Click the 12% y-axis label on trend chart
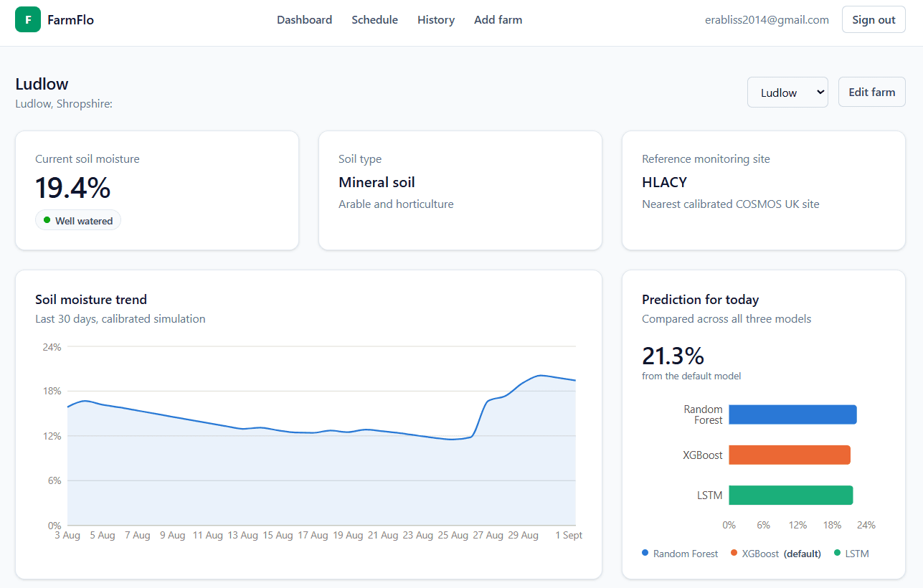 (x=52, y=436)
